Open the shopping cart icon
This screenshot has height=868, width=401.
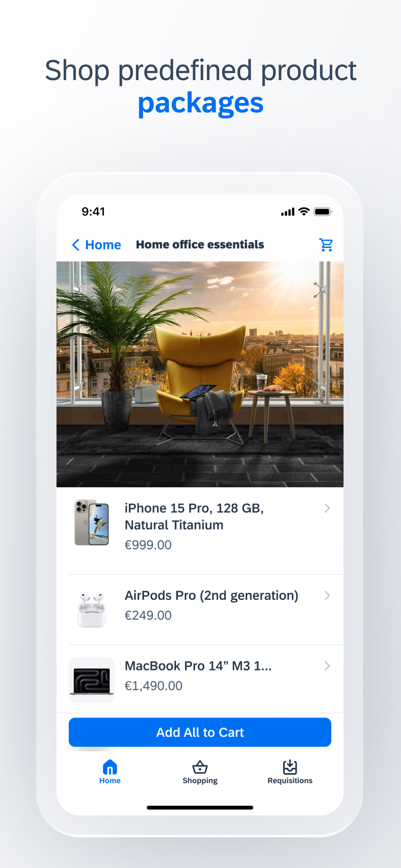tap(326, 245)
